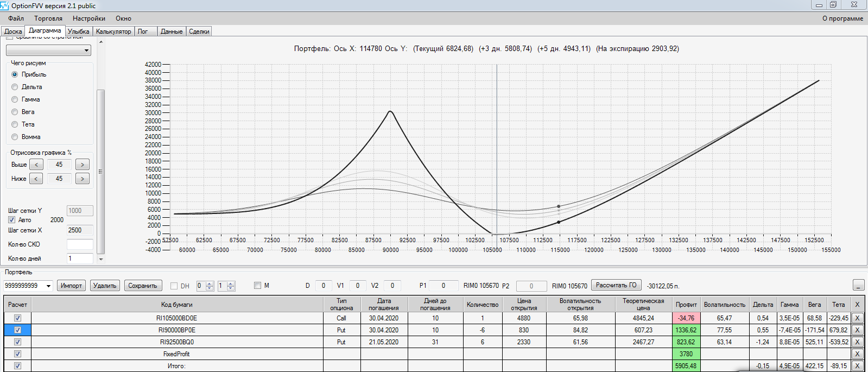Screen dimensions: 868x372
Task: Switch to the Улыбка tab
Action: [79, 31]
